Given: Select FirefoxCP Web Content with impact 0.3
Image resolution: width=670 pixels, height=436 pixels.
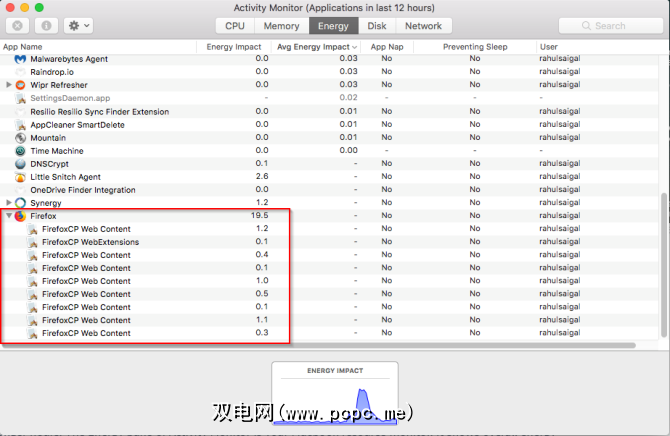Looking at the screenshot, I should click(329, 333).
